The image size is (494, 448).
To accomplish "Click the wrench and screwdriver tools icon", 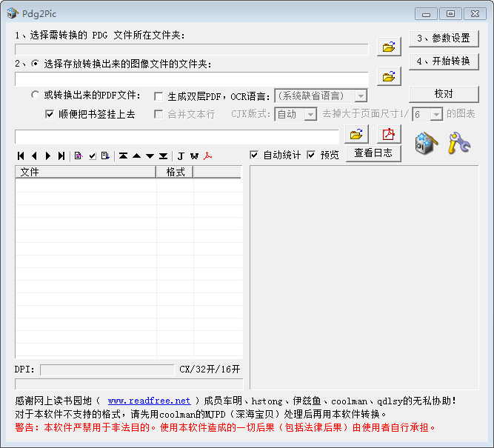I will (459, 142).
